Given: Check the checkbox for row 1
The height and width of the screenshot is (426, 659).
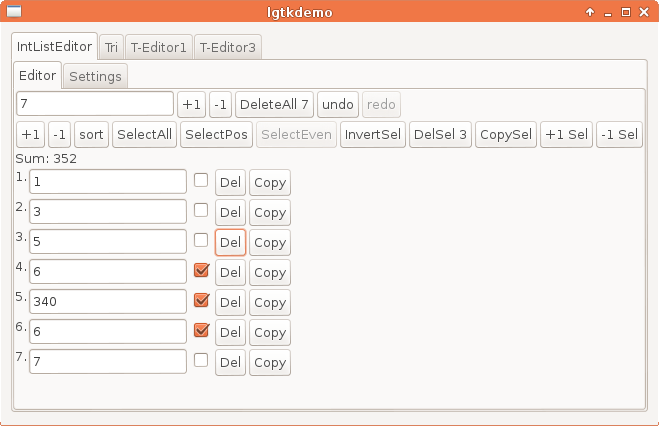Looking at the screenshot, I should (201, 181).
